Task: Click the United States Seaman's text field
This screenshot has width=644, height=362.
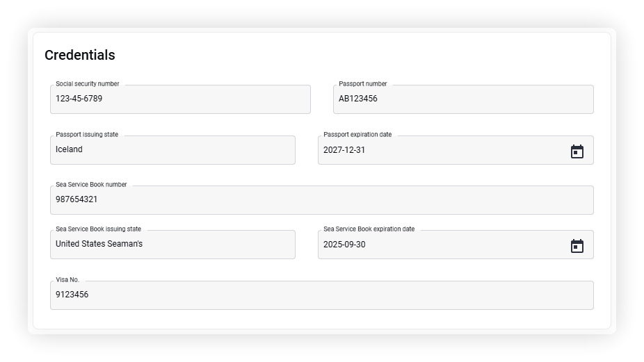Action: tap(172, 245)
